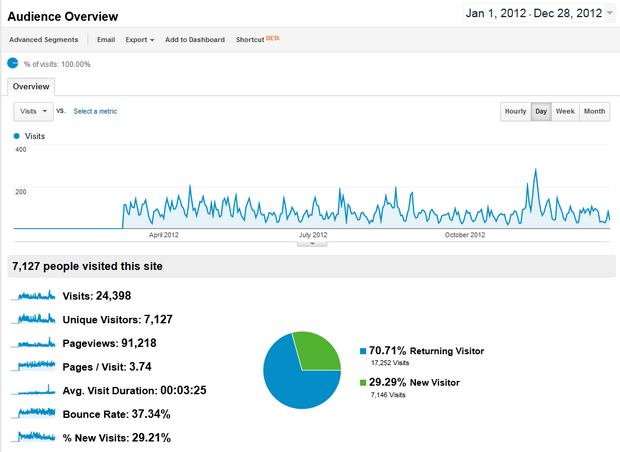Click the blue Visits legend dot
Viewport: 620px width, 452px height.
[x=16, y=135]
